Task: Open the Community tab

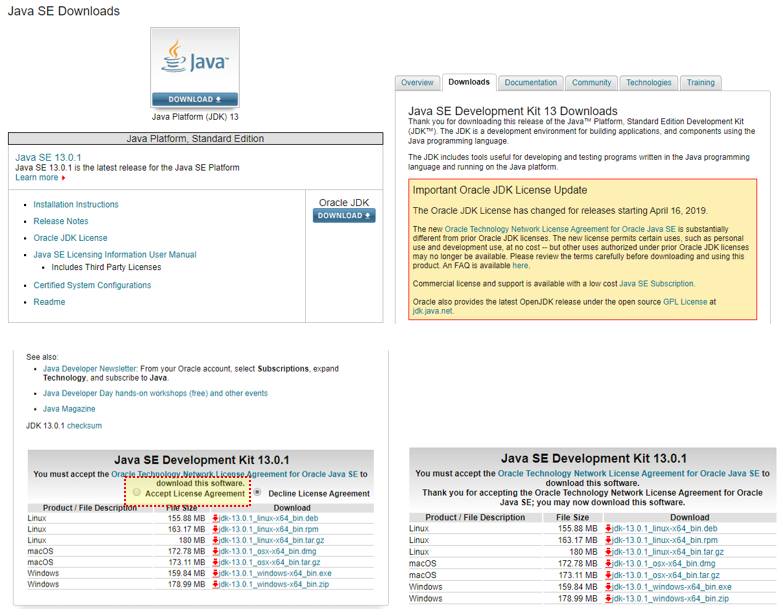Action: 591,83
